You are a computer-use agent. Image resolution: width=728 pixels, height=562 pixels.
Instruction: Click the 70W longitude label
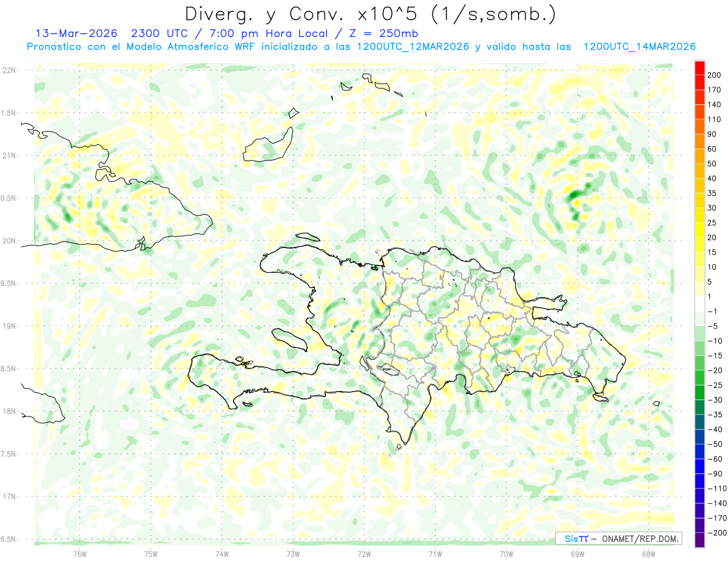click(x=506, y=554)
